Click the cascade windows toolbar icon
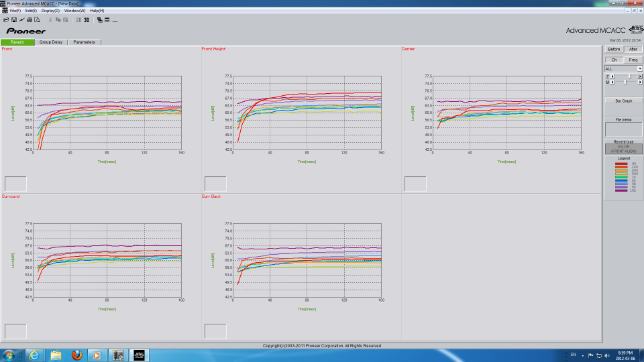Viewport: 644px width, 362px height. click(99, 20)
